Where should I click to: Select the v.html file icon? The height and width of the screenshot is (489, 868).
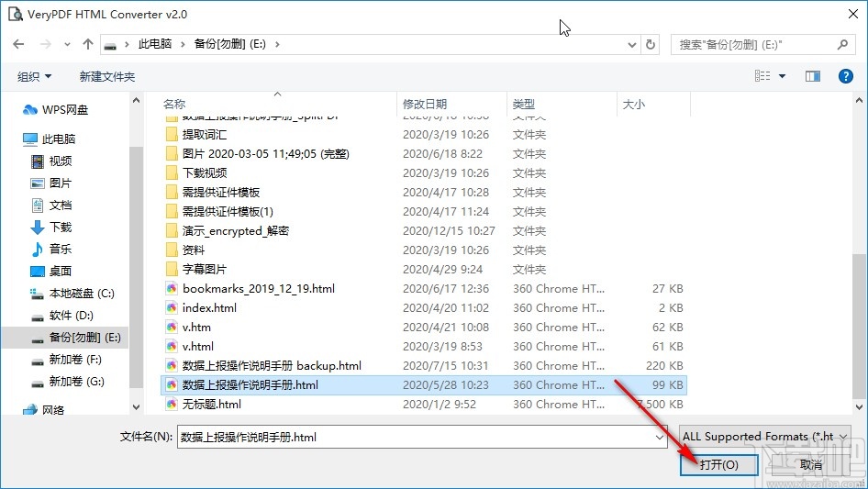pos(172,347)
